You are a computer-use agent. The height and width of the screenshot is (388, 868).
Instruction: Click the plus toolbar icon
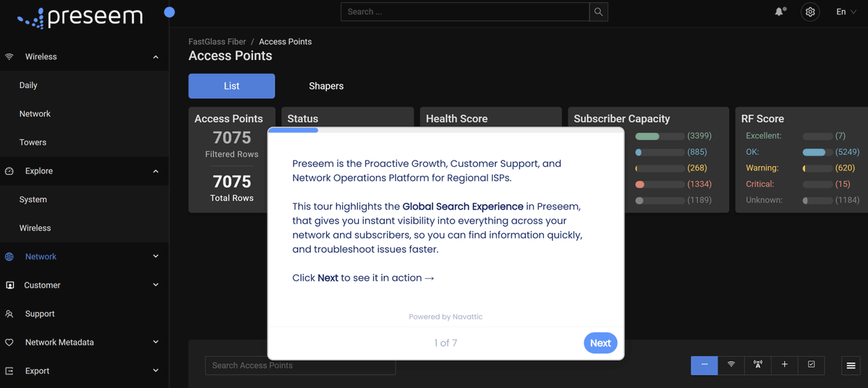coord(785,365)
